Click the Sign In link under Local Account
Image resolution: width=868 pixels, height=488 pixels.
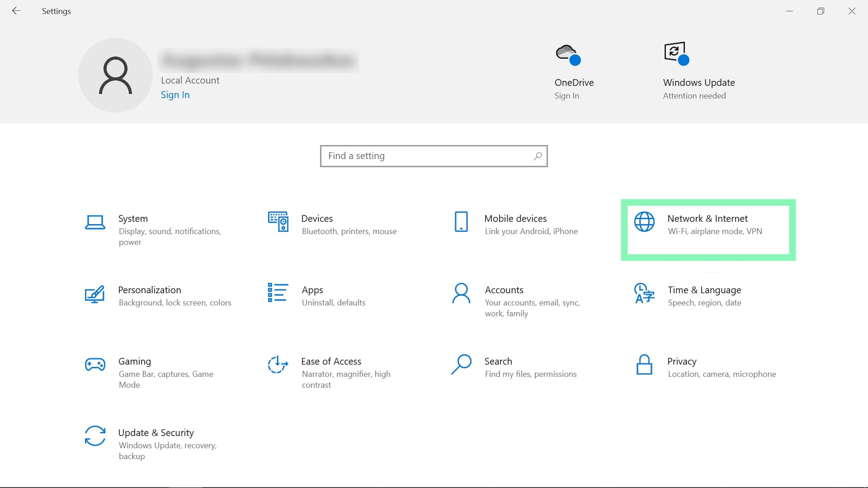pos(175,95)
